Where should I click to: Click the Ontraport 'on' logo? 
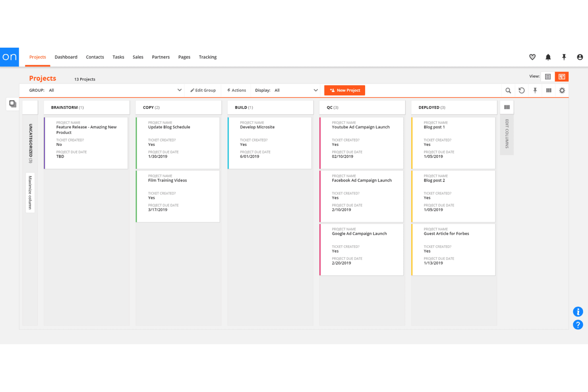(x=10, y=57)
